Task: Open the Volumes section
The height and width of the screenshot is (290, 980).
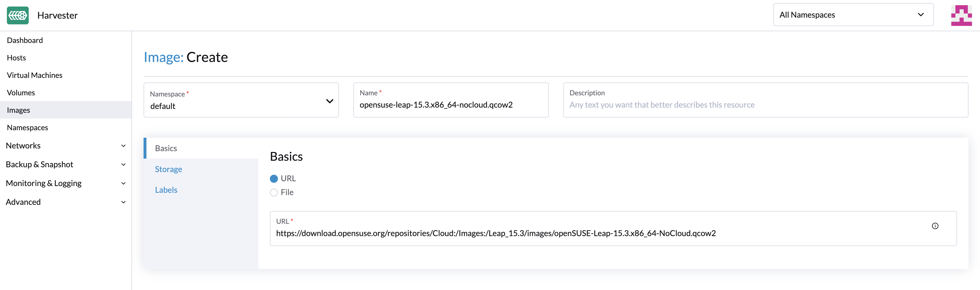Action: point(21,92)
